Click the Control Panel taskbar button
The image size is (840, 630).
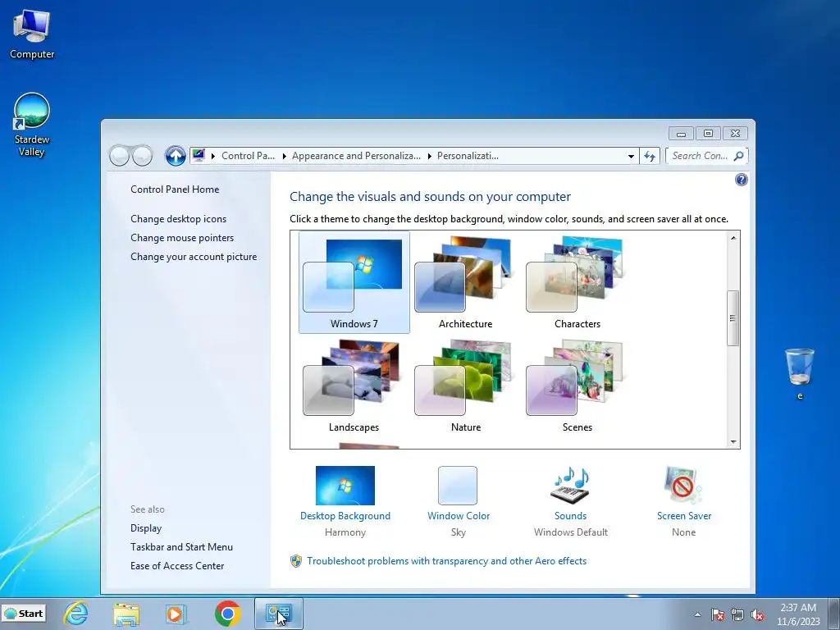tap(279, 614)
